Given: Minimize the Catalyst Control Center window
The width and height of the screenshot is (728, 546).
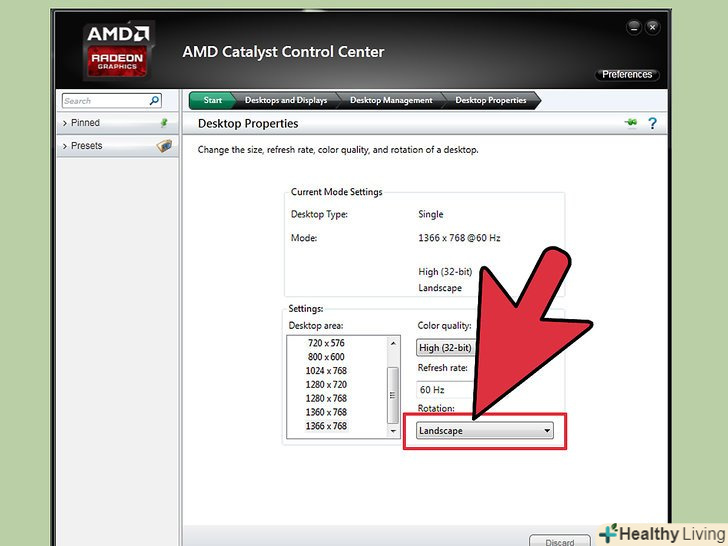Looking at the screenshot, I should point(634,27).
